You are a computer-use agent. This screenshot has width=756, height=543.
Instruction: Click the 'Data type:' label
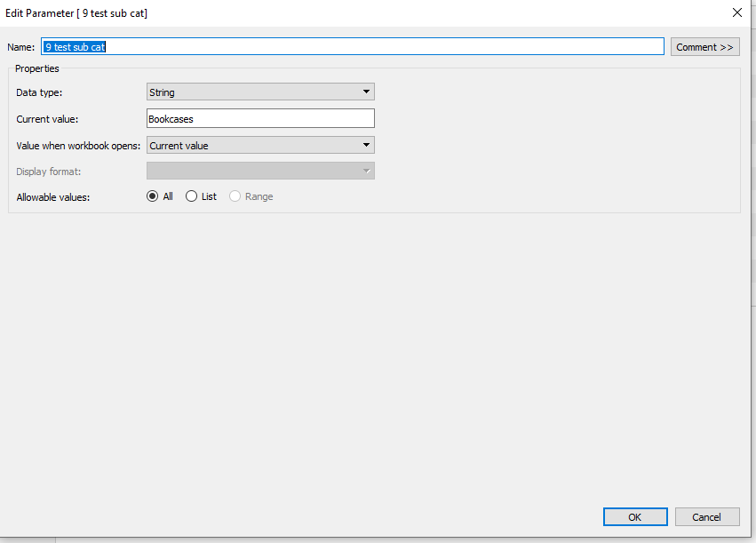tap(39, 92)
